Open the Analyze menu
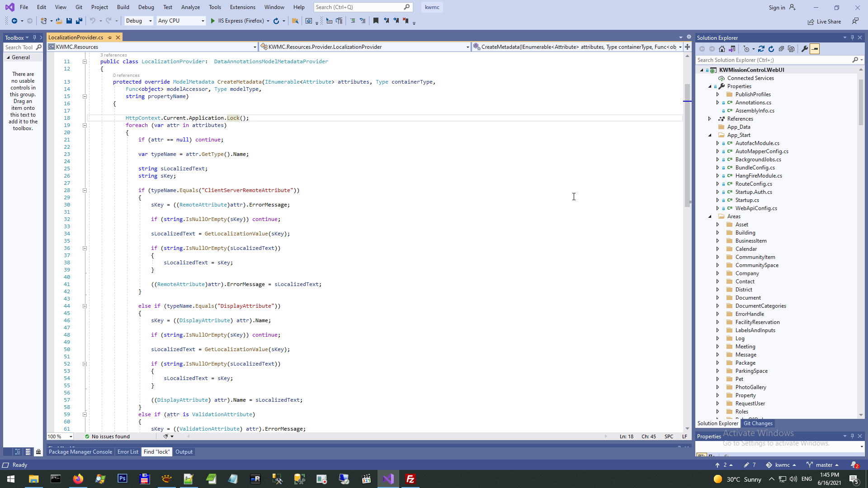 (190, 7)
